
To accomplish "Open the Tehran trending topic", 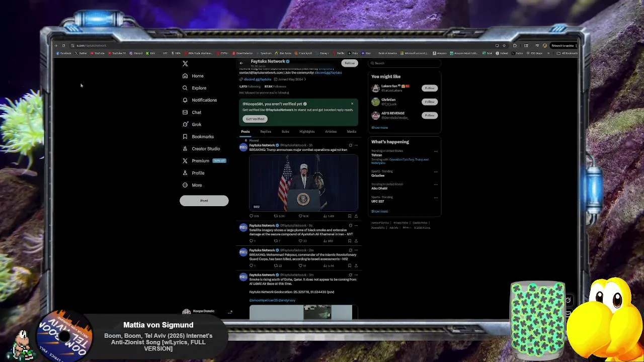I will click(377, 155).
